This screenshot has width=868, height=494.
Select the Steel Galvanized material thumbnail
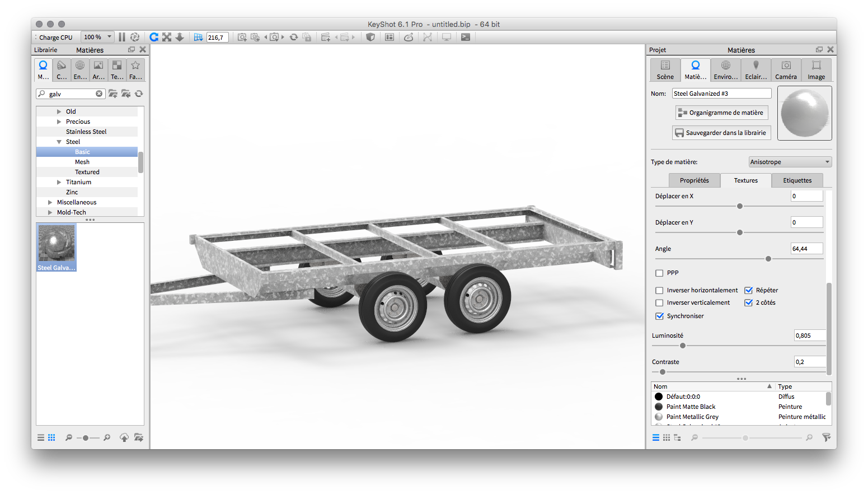pyautogui.click(x=56, y=247)
